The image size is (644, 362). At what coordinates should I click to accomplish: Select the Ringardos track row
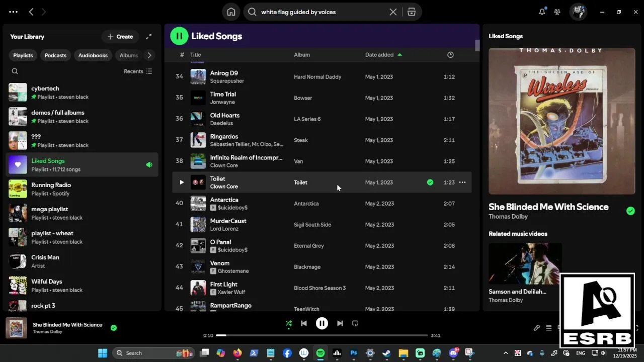coord(322,140)
